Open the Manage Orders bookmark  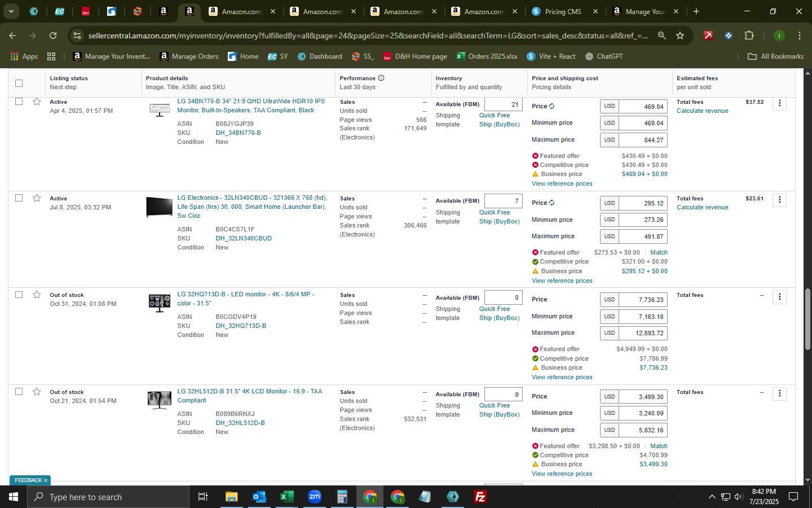coord(189,56)
